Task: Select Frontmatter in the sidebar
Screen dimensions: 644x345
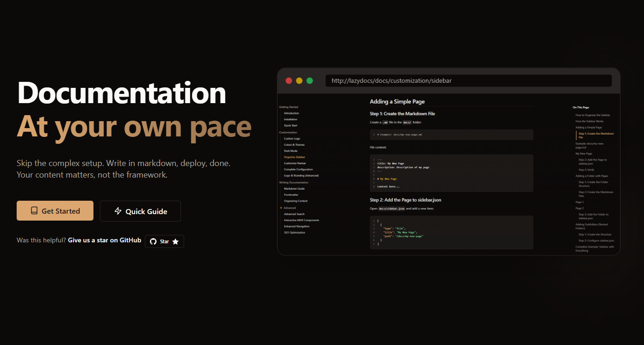Action: coord(291,195)
